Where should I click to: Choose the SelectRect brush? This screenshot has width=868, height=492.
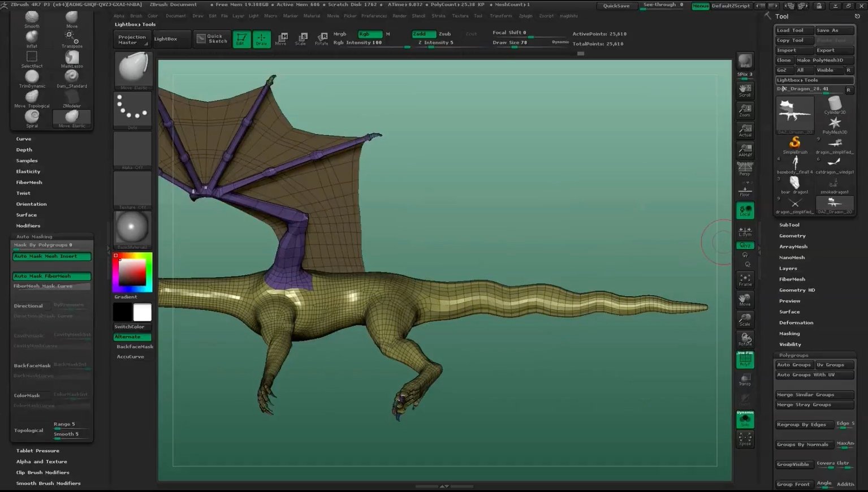32,59
